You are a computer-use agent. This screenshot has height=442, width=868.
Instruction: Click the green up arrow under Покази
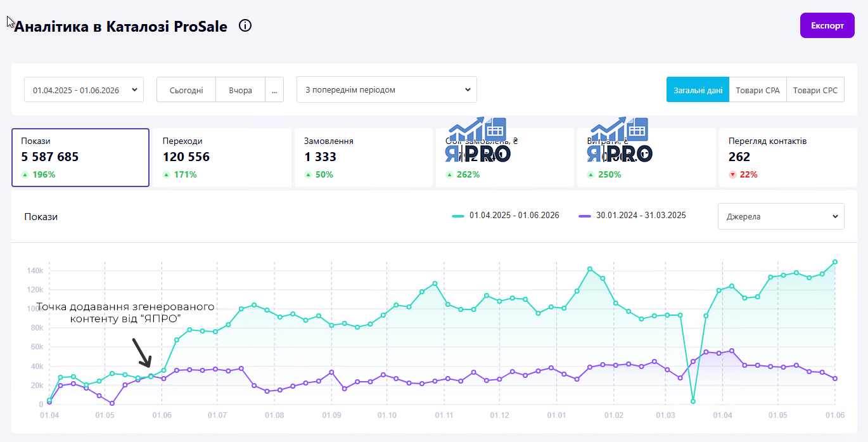25,174
